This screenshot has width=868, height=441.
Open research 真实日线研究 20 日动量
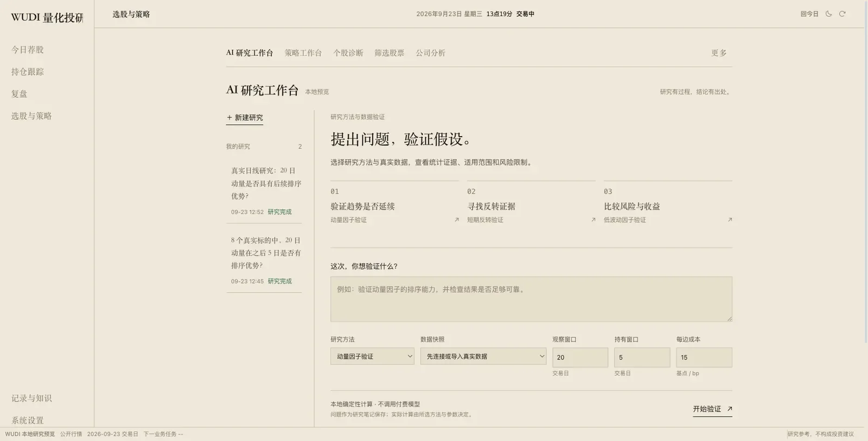(x=264, y=190)
